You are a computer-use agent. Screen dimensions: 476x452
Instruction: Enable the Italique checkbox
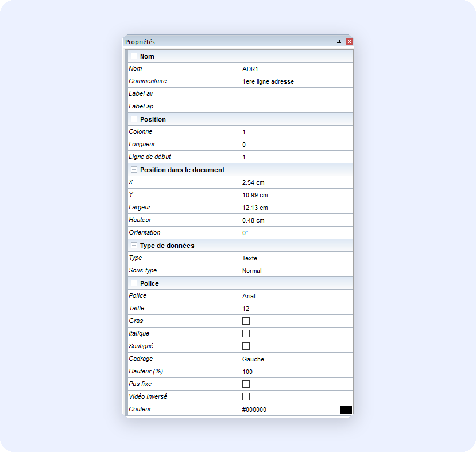tap(246, 334)
